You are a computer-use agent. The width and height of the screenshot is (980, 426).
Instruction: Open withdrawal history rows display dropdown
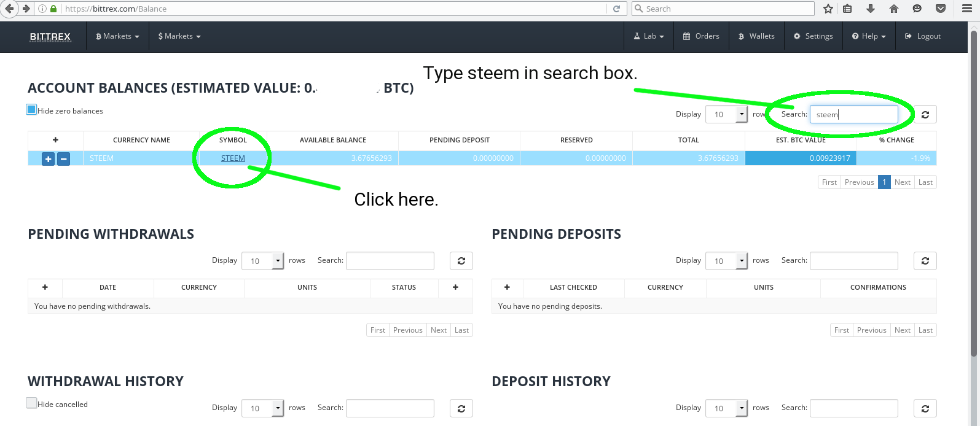pos(263,408)
